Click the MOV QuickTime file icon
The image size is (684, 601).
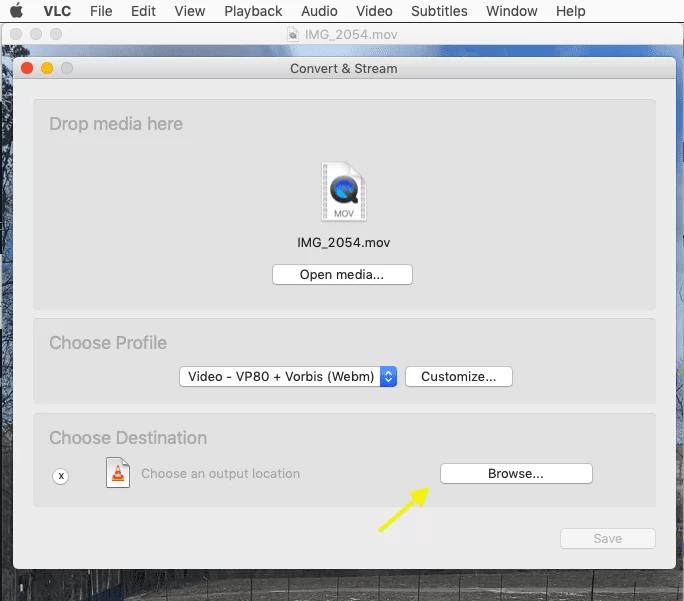pos(344,191)
